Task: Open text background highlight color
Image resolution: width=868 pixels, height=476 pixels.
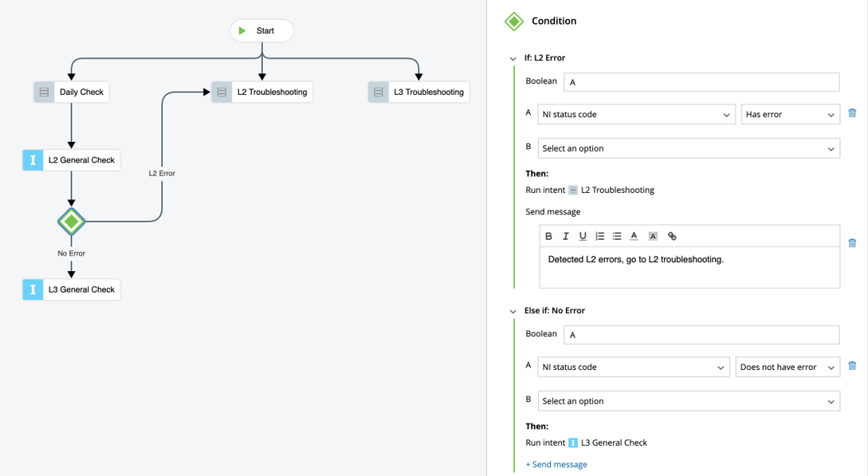Action: (653, 236)
